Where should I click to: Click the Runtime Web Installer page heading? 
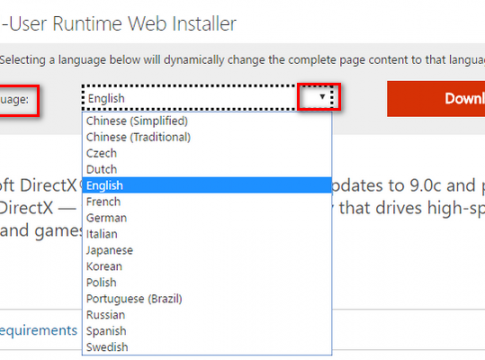pyautogui.click(x=118, y=24)
